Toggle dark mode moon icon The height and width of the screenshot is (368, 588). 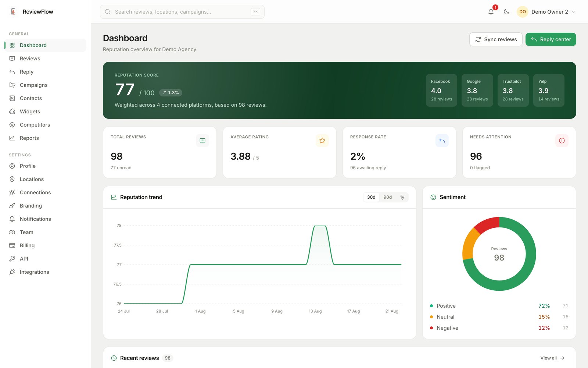click(x=506, y=12)
